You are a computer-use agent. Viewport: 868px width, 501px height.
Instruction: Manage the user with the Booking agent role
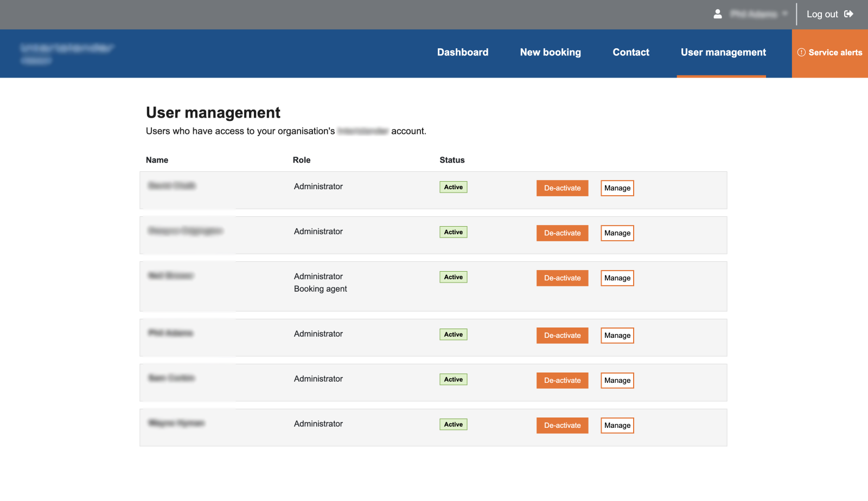click(617, 278)
